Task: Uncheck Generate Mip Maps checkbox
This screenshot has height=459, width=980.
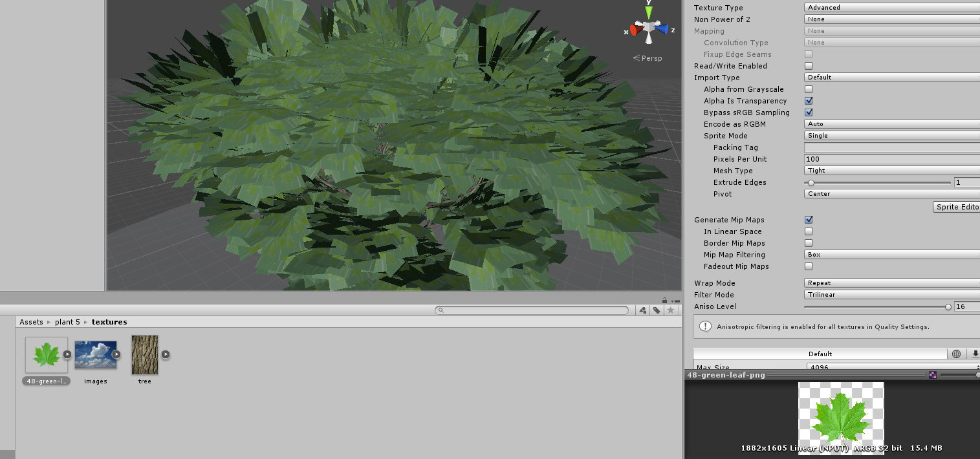Action: (x=809, y=220)
